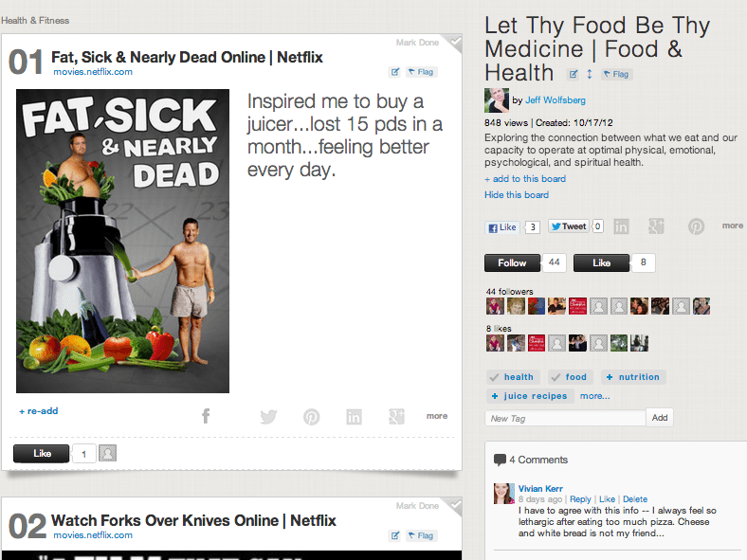Flag the Fat, Sick & Nearly Dead item
Viewport: 747px width, 560px height.
pyautogui.click(x=421, y=72)
